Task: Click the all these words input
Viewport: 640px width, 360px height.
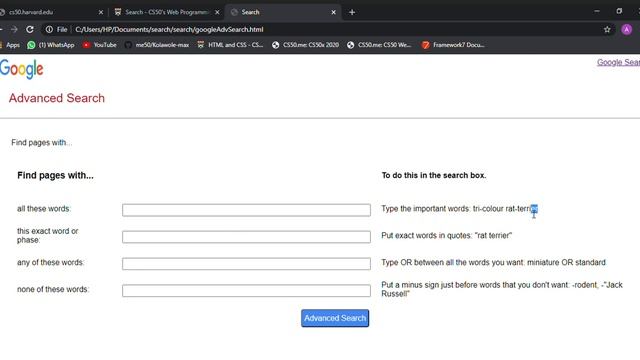Action: pos(246,210)
